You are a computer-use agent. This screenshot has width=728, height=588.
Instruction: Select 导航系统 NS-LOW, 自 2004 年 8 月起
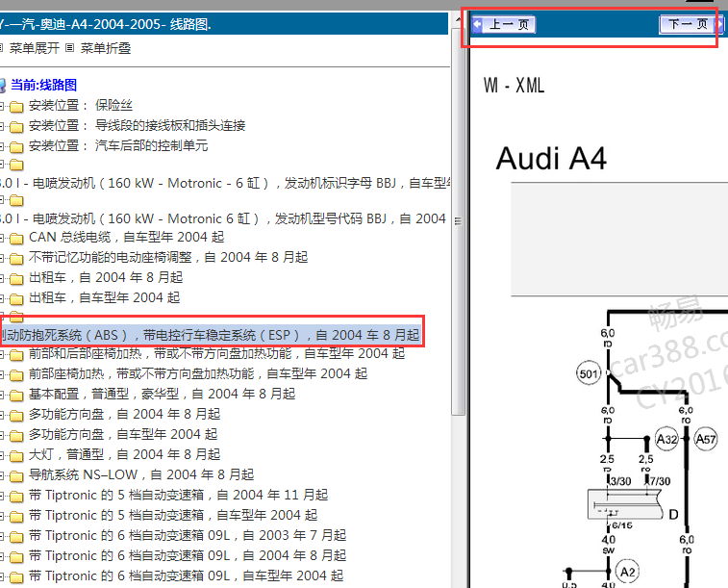click(141, 474)
